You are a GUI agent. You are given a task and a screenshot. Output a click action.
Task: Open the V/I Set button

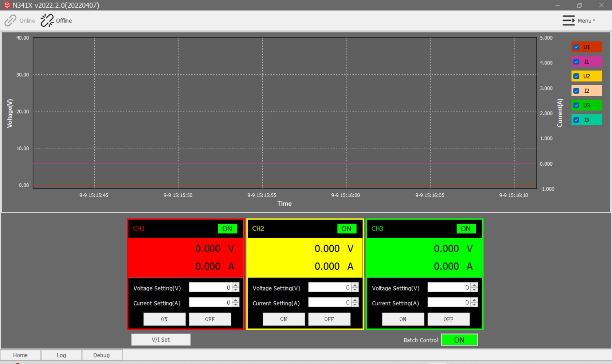point(161,340)
